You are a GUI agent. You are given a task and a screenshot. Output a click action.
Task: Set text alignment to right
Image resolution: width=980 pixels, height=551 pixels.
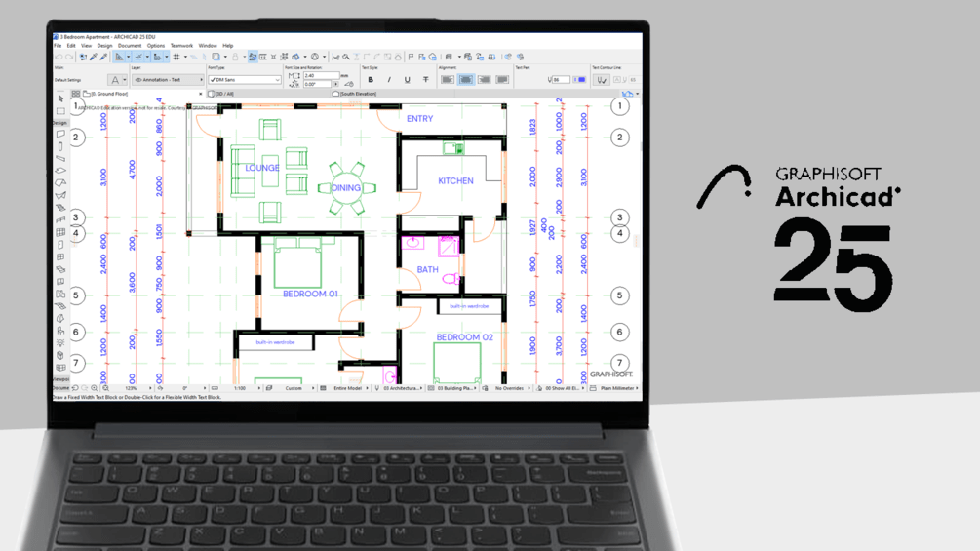(x=485, y=79)
